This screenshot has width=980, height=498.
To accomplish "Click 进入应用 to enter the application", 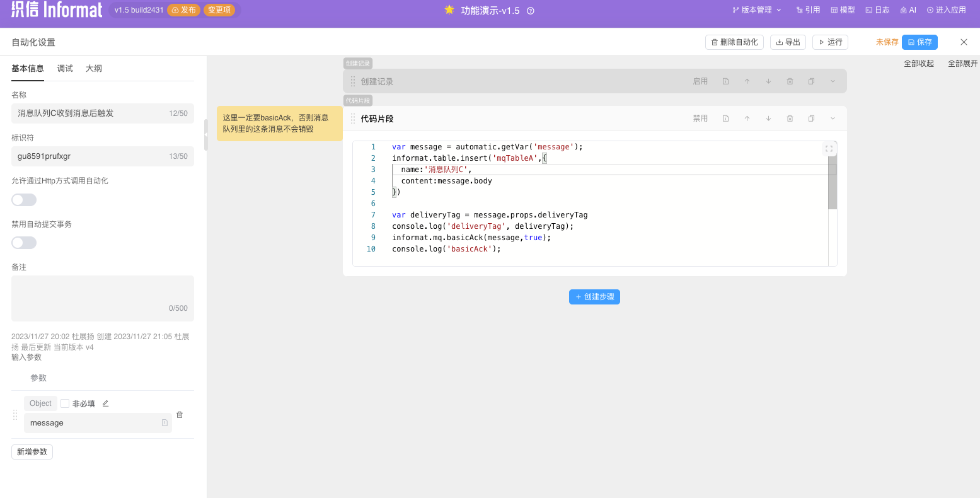I will (946, 10).
